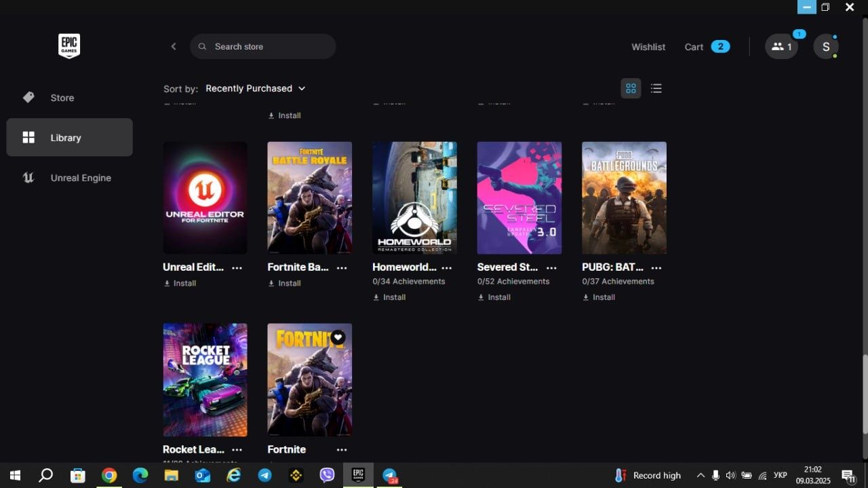This screenshot has width=868, height=488.
Task: Show hidden system tray icons
Action: click(701, 475)
